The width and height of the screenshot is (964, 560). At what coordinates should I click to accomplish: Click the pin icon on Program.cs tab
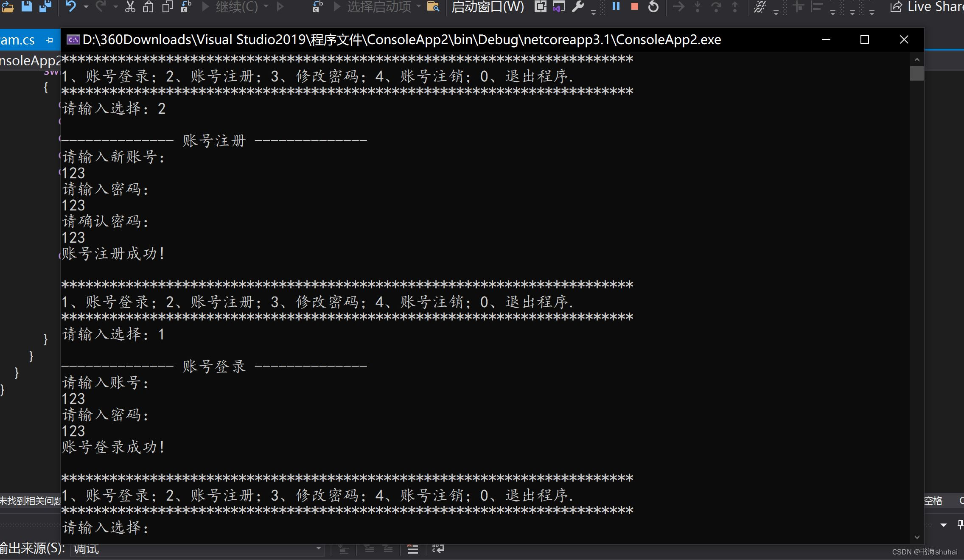49,40
